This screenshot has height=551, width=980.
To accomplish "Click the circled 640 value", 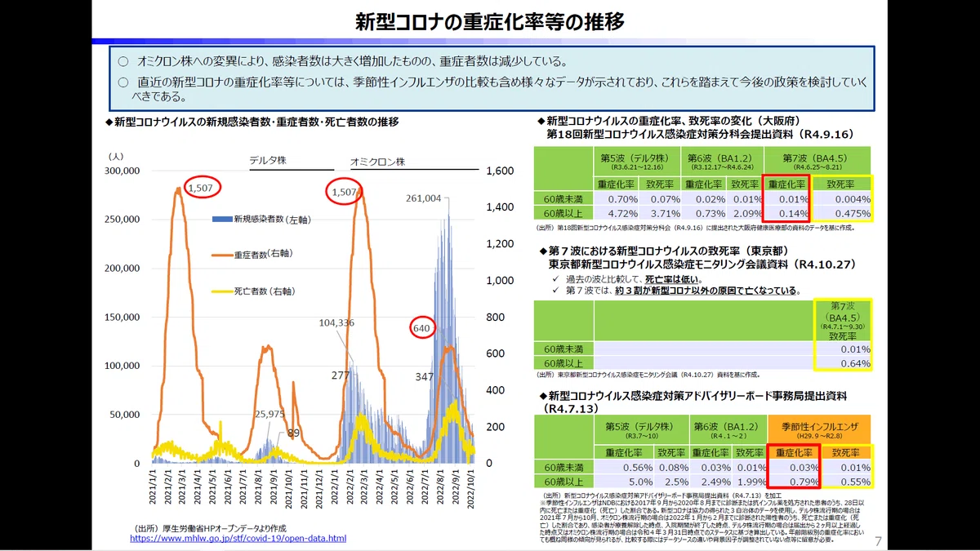I will coord(421,328).
